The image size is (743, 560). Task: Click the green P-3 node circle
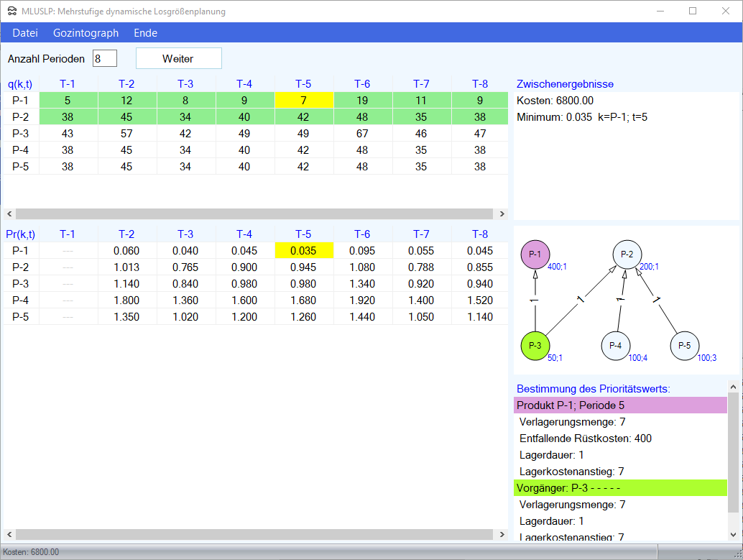pos(535,346)
